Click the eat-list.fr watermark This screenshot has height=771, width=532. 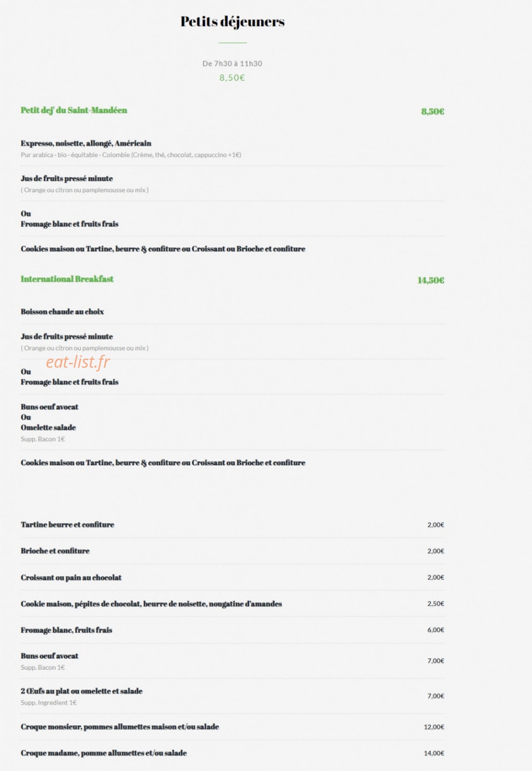point(78,362)
